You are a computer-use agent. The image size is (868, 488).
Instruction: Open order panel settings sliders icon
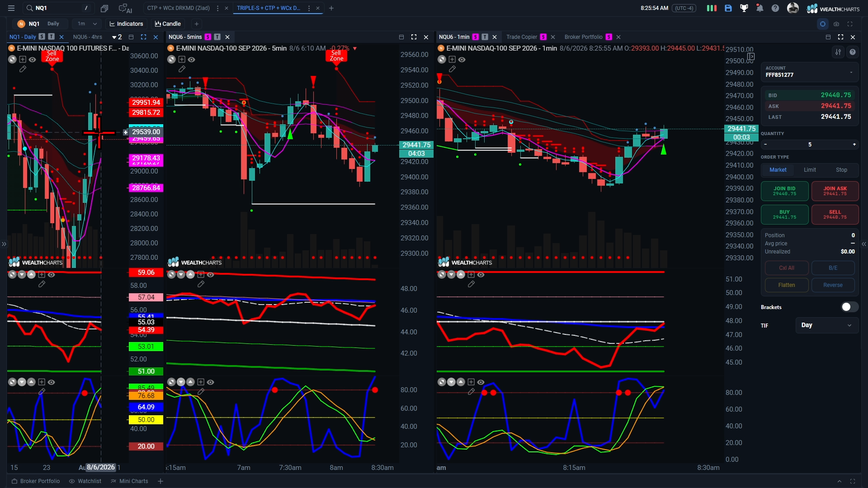tap(838, 52)
